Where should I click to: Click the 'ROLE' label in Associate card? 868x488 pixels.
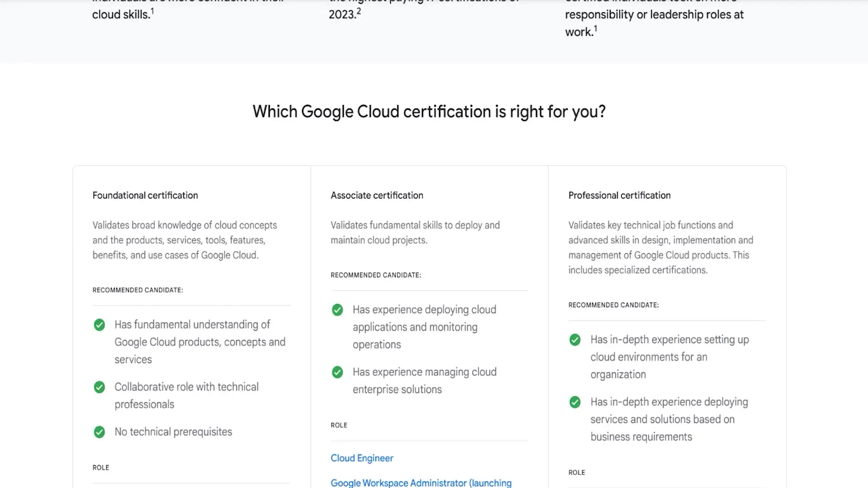(339, 425)
